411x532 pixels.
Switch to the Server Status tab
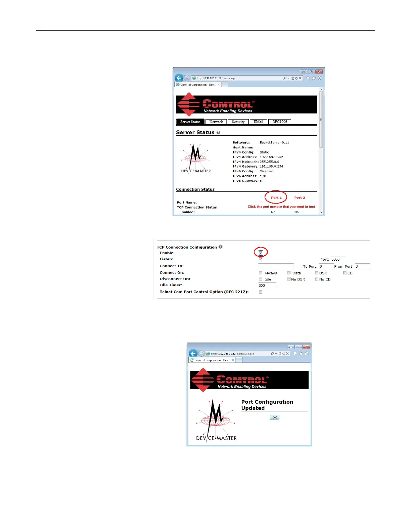coord(190,122)
